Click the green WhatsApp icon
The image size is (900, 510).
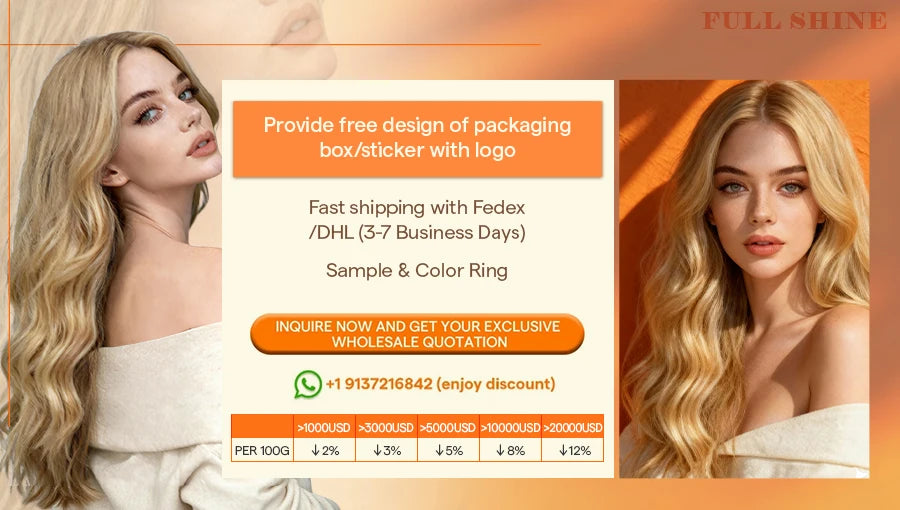308,384
